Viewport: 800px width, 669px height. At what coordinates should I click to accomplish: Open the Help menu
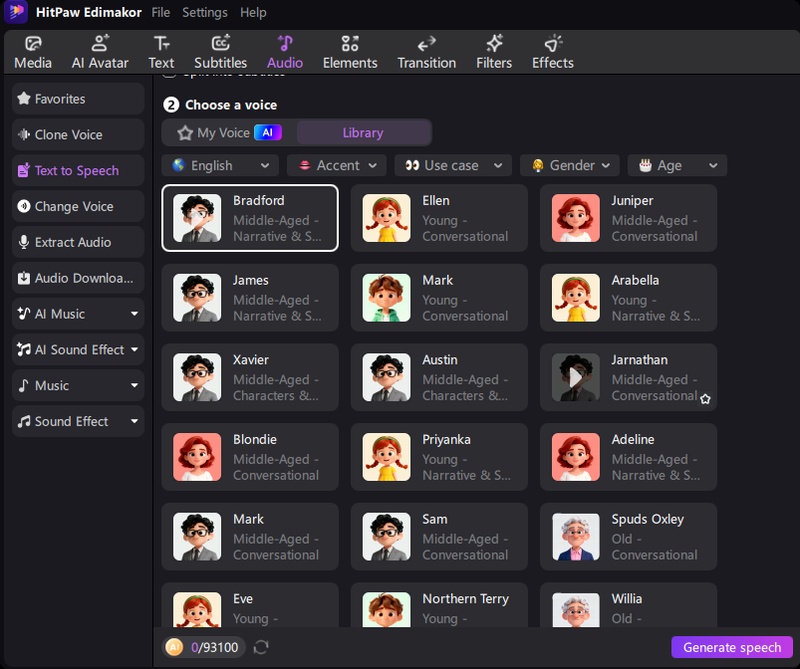[253, 12]
